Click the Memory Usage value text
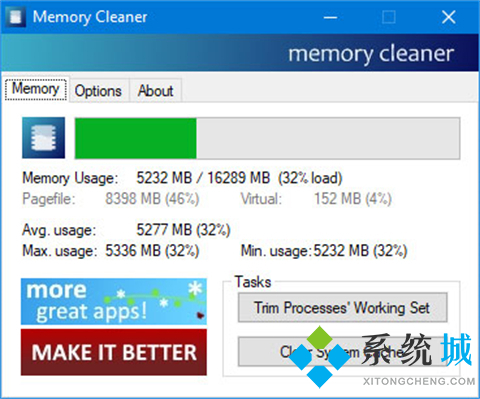This screenshot has width=480, height=399. tap(239, 178)
